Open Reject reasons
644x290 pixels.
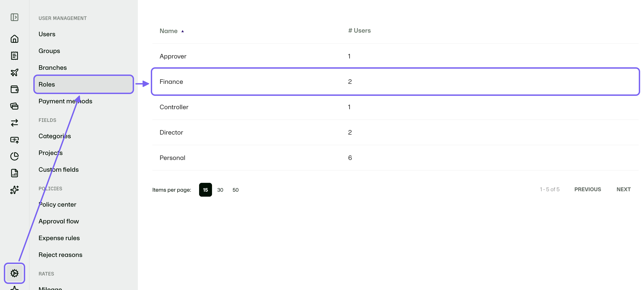[60, 254]
